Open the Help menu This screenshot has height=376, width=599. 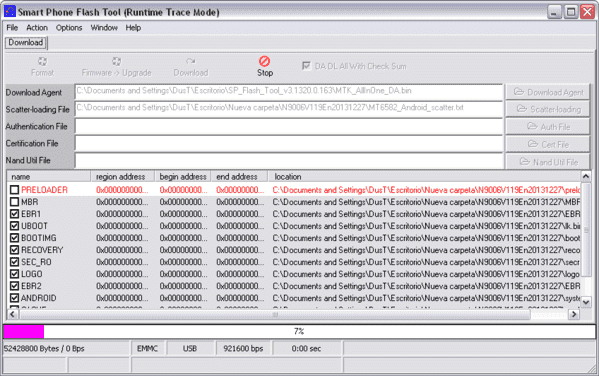(133, 28)
